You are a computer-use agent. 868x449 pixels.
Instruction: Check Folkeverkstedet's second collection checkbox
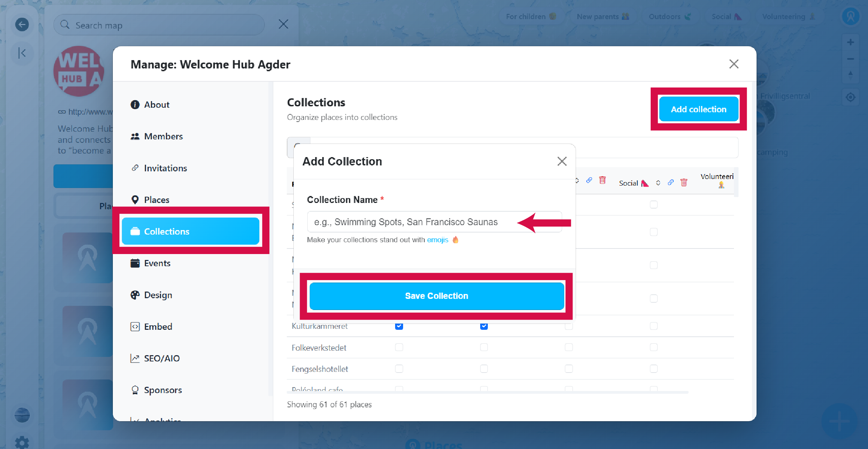click(x=484, y=347)
